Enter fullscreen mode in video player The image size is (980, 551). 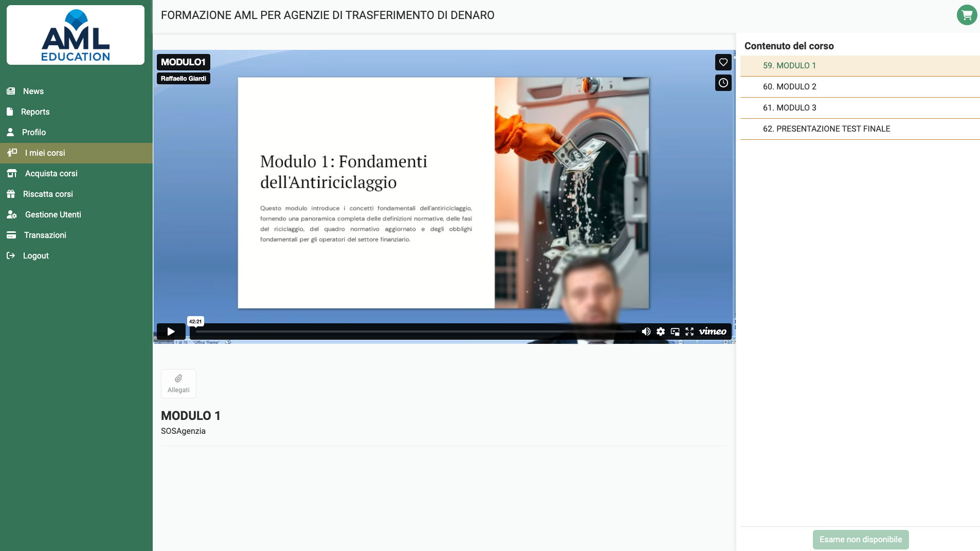(x=689, y=332)
